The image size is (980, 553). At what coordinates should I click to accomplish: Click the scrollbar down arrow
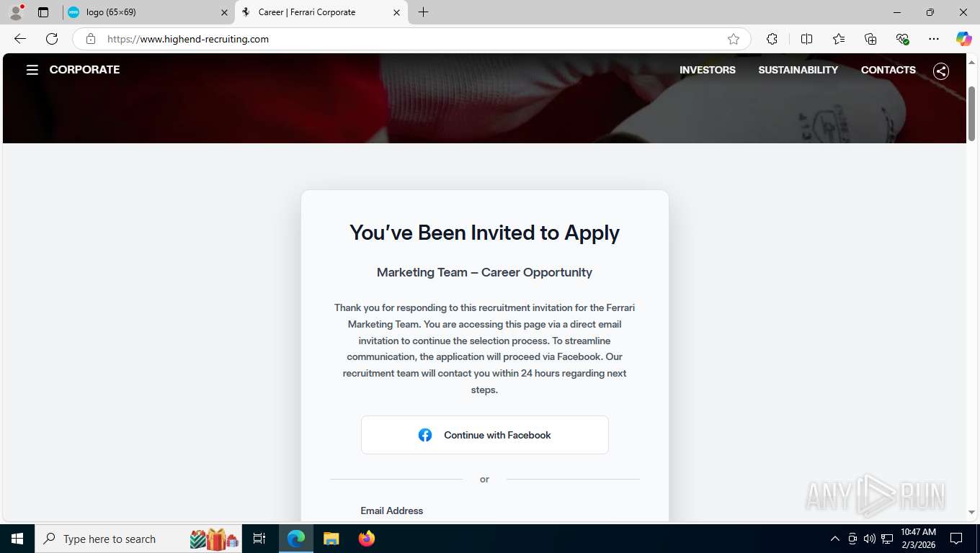tap(972, 513)
